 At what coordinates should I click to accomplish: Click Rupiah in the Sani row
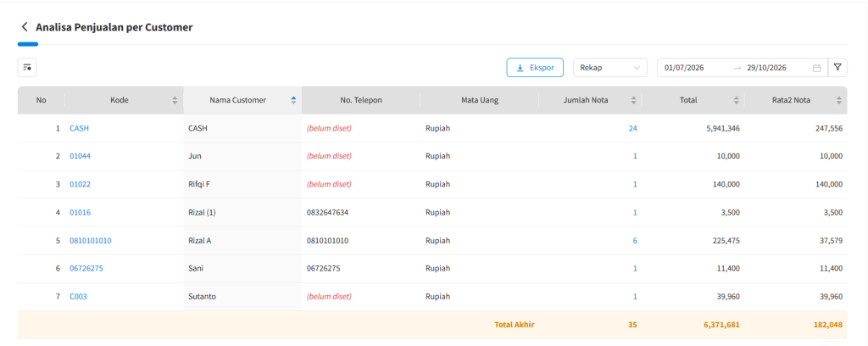(437, 269)
